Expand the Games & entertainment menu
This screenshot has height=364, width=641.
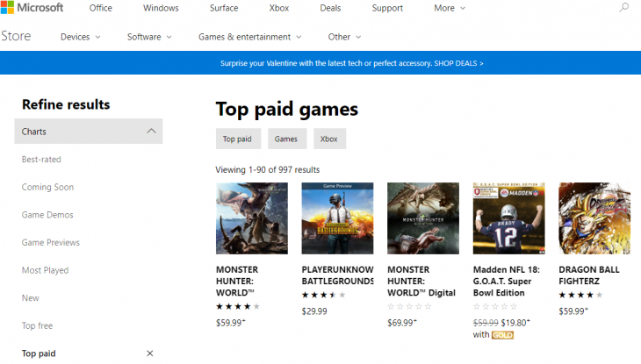[x=249, y=37]
